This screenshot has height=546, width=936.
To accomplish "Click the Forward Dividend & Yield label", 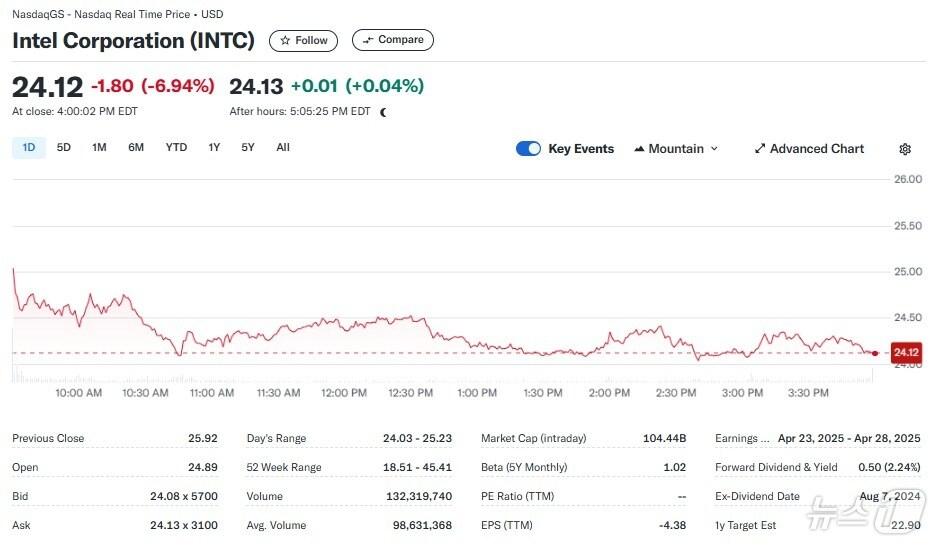I will point(776,467).
